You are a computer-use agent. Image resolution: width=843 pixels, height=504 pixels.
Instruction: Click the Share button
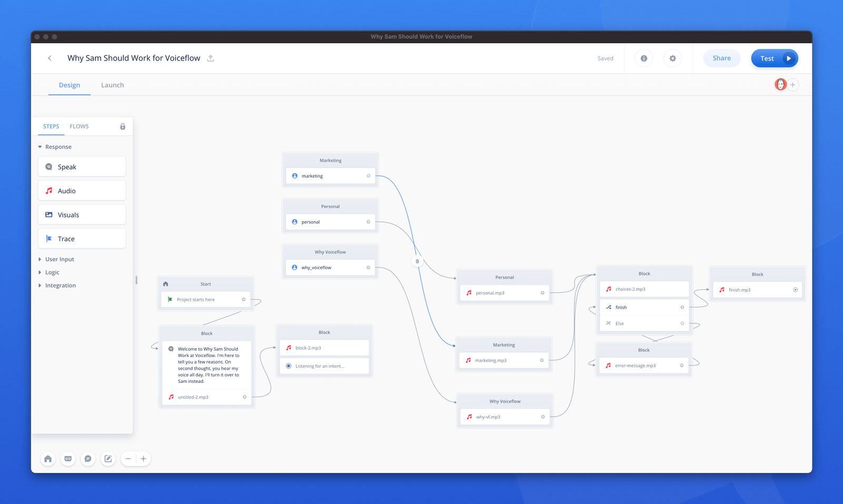[722, 58]
